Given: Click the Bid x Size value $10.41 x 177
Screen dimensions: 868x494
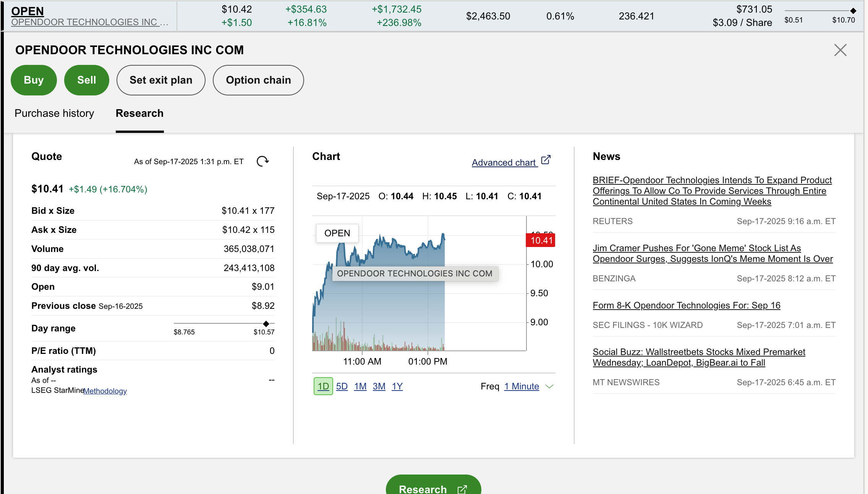Looking at the screenshot, I should [248, 211].
